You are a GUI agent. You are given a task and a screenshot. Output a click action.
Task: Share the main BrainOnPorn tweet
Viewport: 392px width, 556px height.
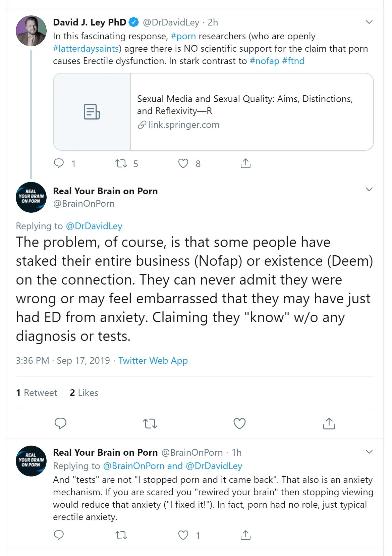coord(329,423)
